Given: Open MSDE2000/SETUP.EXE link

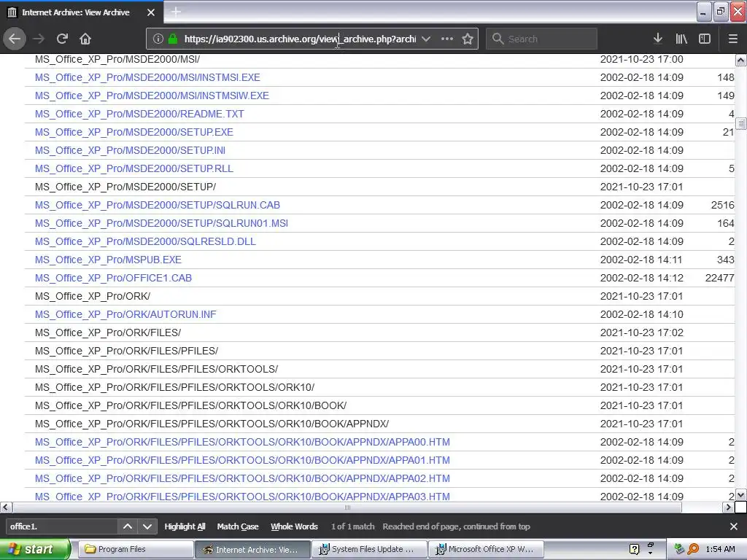Looking at the screenshot, I should coord(134,132).
